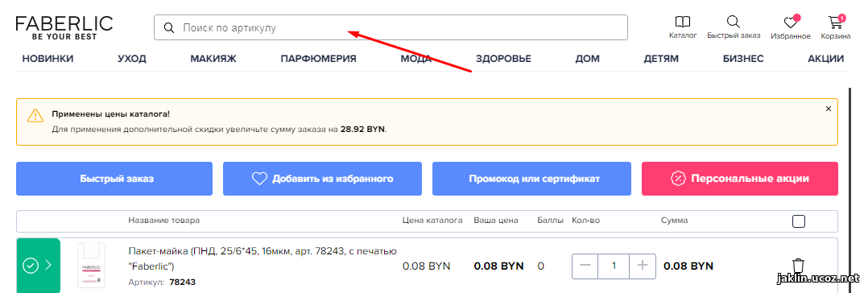Click the Название товара column header

164,221
